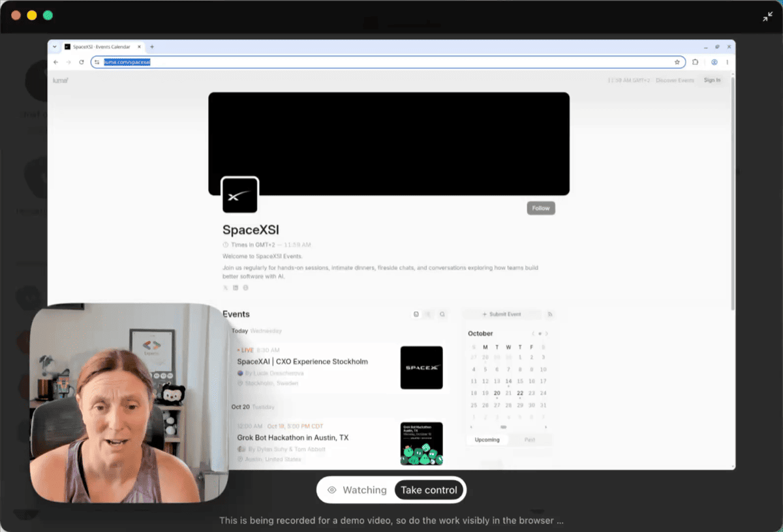783x532 pixels.
Task: Click the Grok Bot Hackathon thumbnail
Action: 422,444
